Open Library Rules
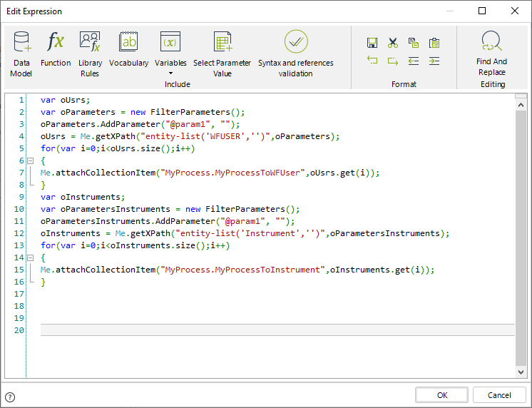532x408 pixels. [90, 54]
